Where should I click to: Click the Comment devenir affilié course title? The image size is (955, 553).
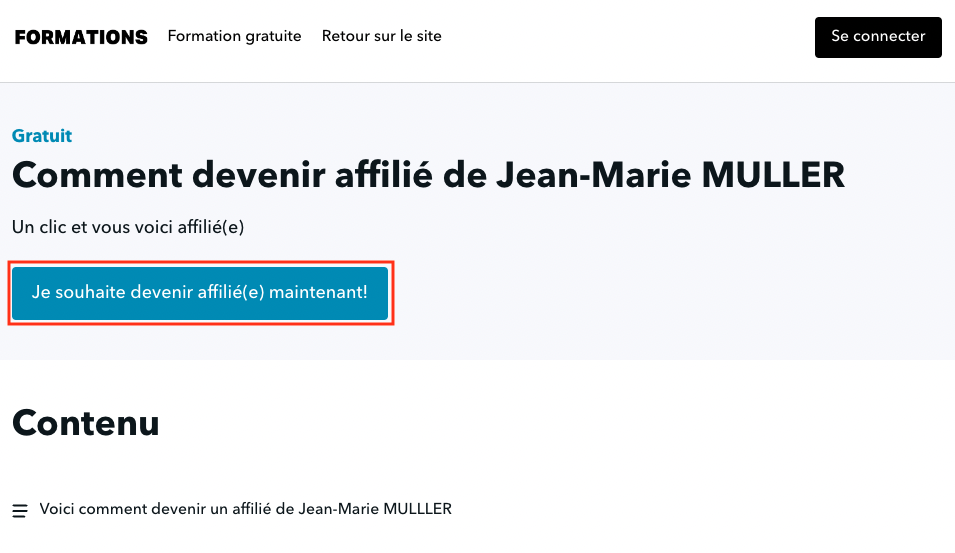(x=428, y=176)
